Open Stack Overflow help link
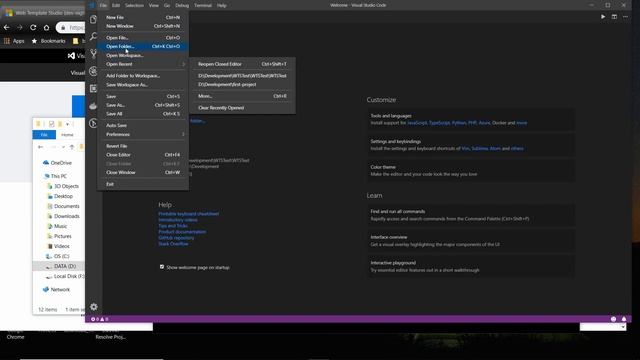Screen dimensions: 640x360 pos(173,244)
